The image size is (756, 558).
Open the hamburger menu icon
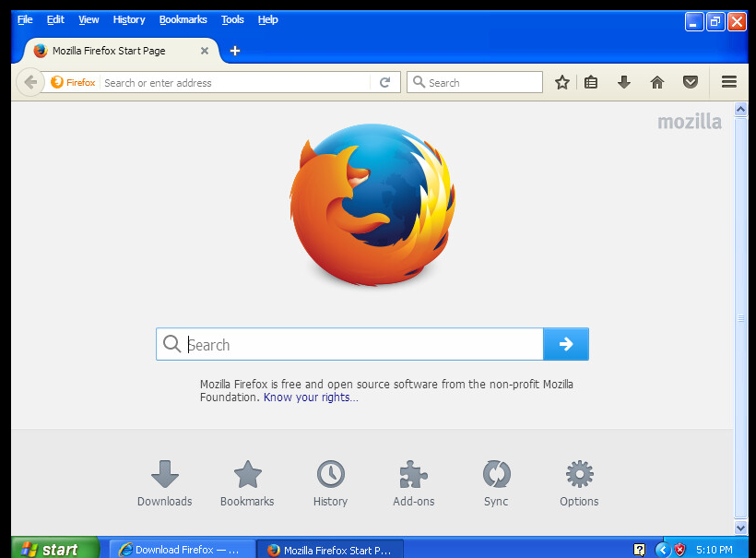coord(729,82)
